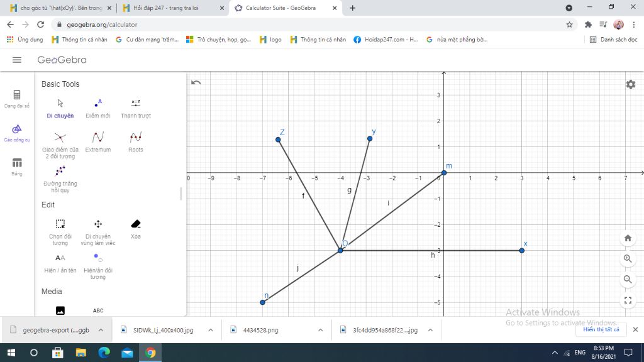Select the Xóa eraser tool
The width and height of the screenshot is (644, 362).
point(136,229)
